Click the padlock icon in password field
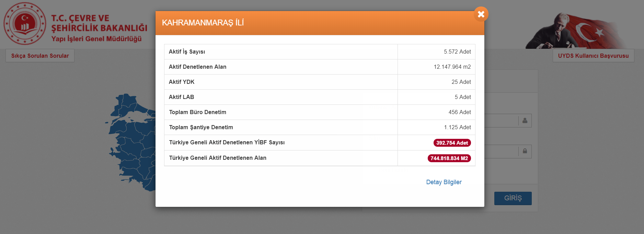This screenshot has width=644, height=234. click(525, 151)
